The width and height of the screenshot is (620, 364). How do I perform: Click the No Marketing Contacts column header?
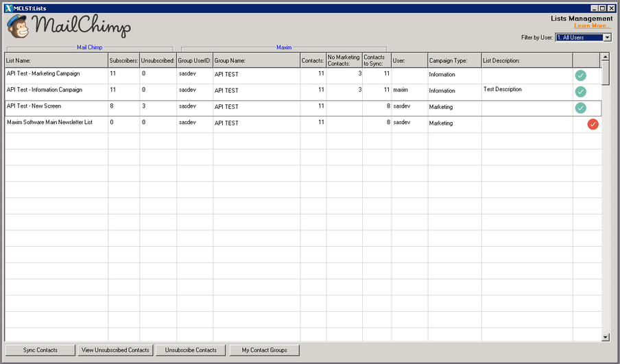(x=344, y=60)
